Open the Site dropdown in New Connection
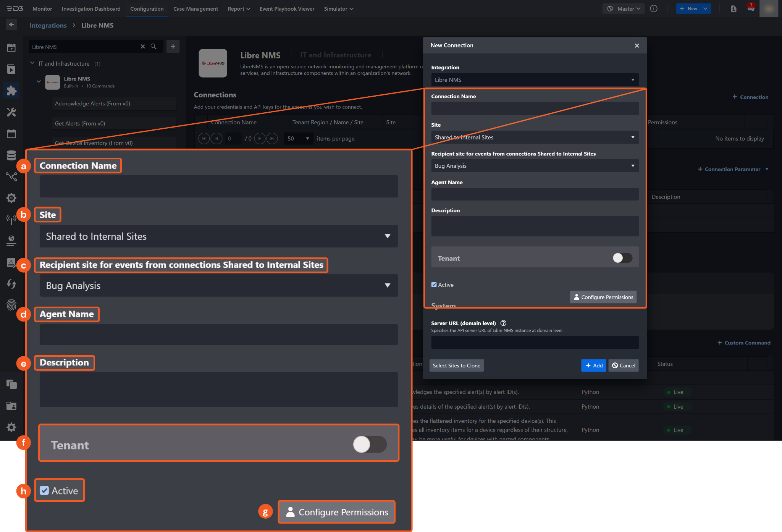The image size is (782, 532). coord(535,137)
